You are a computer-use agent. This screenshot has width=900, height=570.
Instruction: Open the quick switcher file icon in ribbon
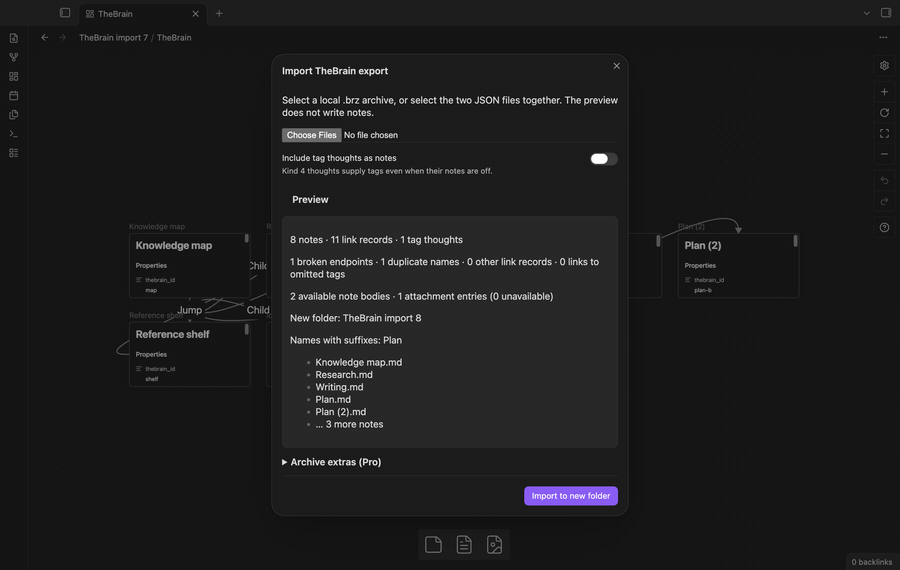tap(14, 38)
